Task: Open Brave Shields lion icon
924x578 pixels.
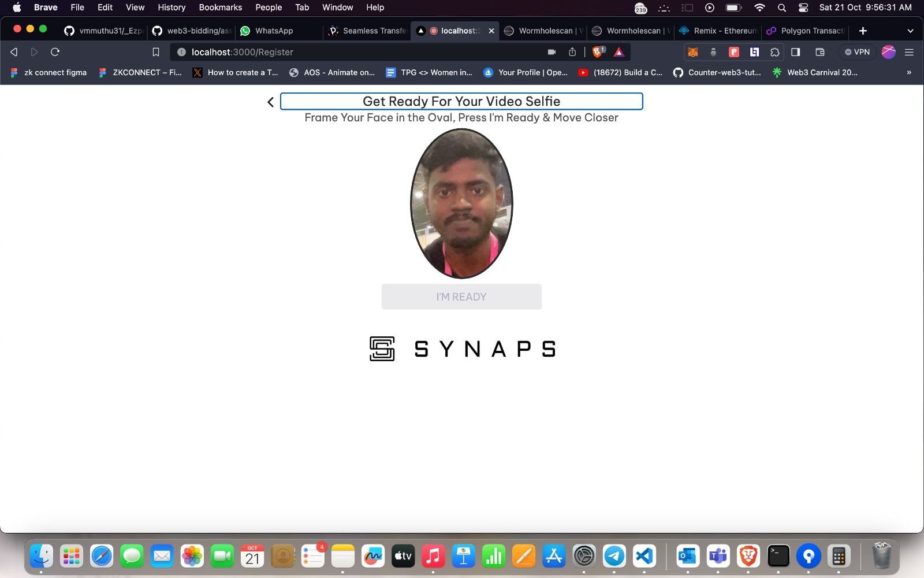Action: (x=598, y=52)
